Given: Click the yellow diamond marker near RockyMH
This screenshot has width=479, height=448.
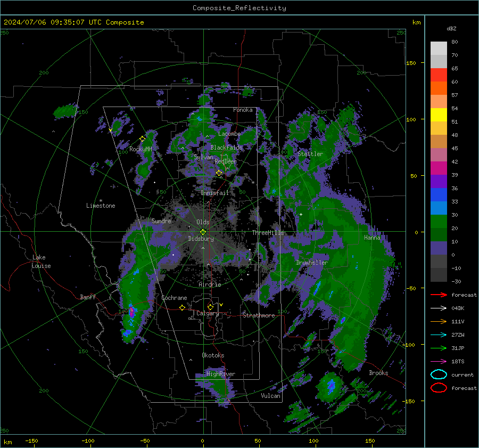Looking at the screenshot, I should point(142,139).
